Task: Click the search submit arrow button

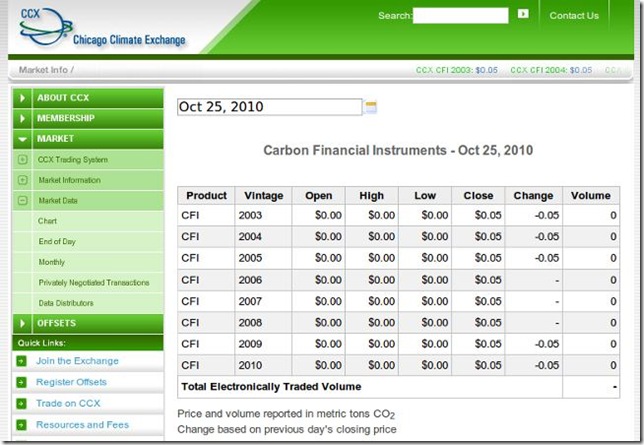Action: click(x=523, y=15)
